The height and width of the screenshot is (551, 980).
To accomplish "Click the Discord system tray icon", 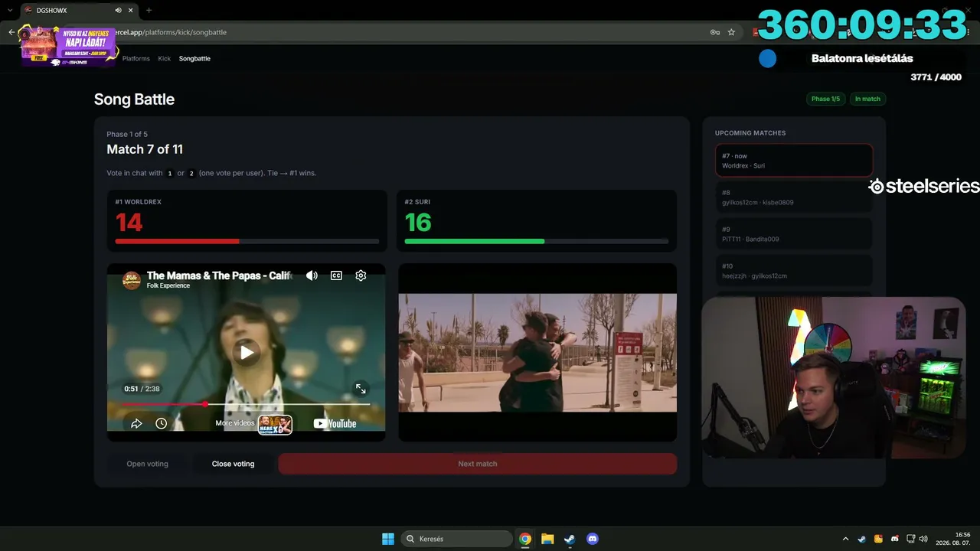I will pos(894,539).
